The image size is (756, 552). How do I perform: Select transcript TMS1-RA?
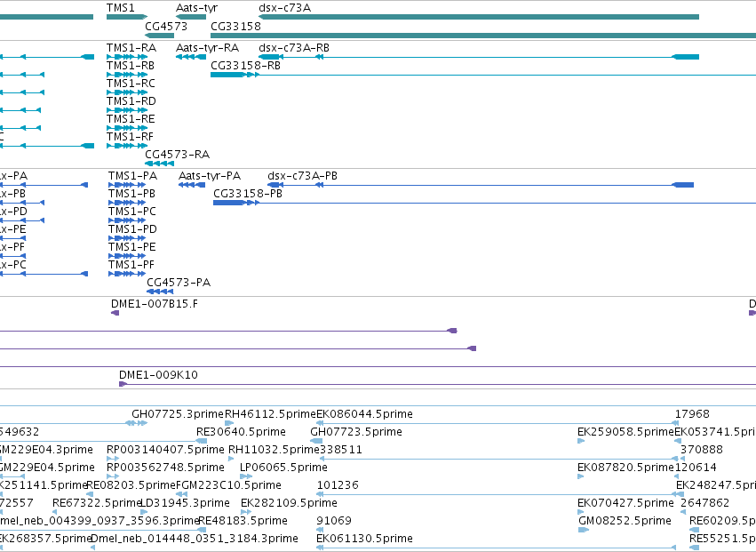(131, 48)
